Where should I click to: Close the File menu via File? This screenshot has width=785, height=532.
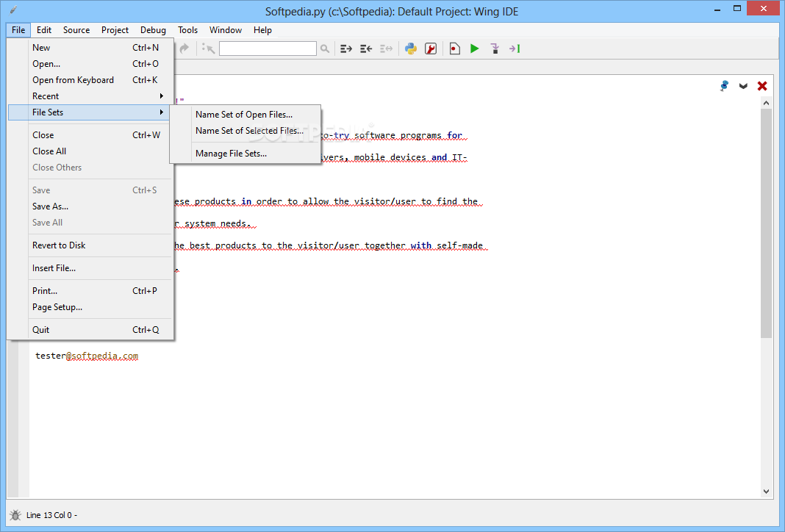tap(18, 30)
